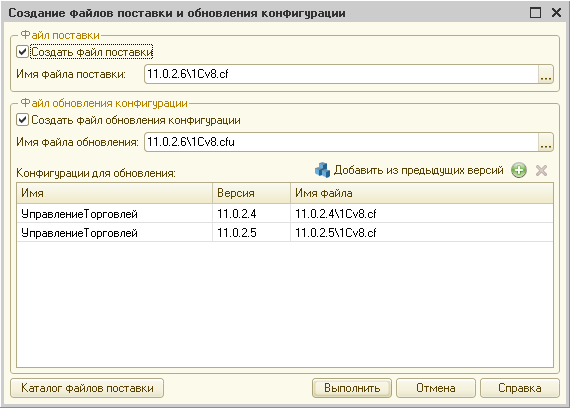Click the "Выполнить" button
Viewport: 570px width, 408px height.
point(352,388)
